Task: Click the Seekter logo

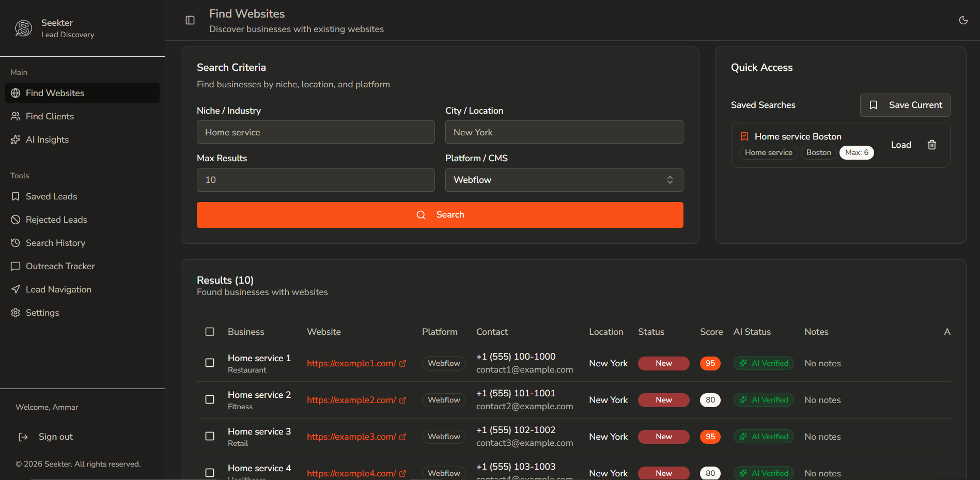Action: (23, 28)
